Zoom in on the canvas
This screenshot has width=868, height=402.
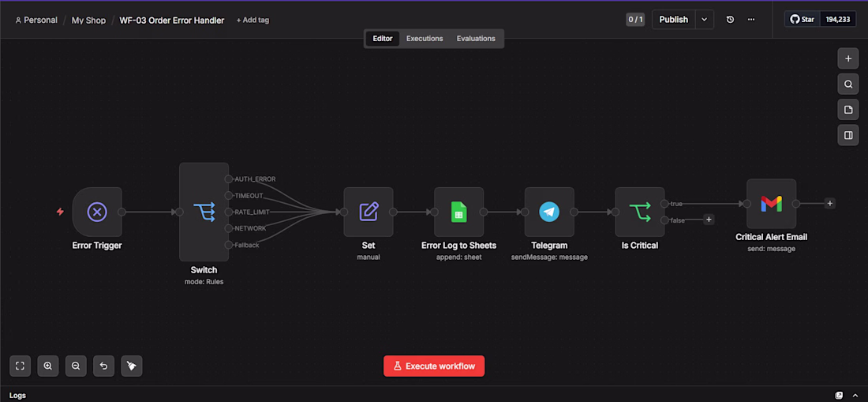click(47, 366)
